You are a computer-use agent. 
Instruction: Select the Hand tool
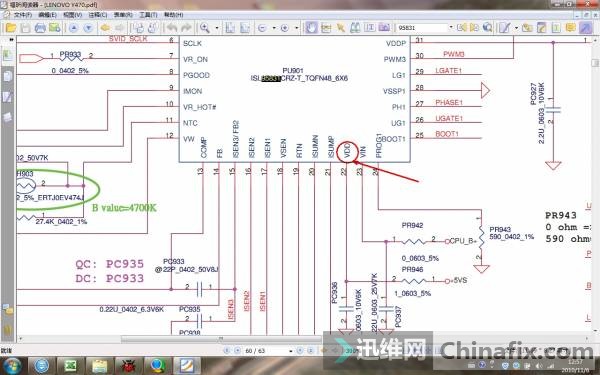pos(311,28)
